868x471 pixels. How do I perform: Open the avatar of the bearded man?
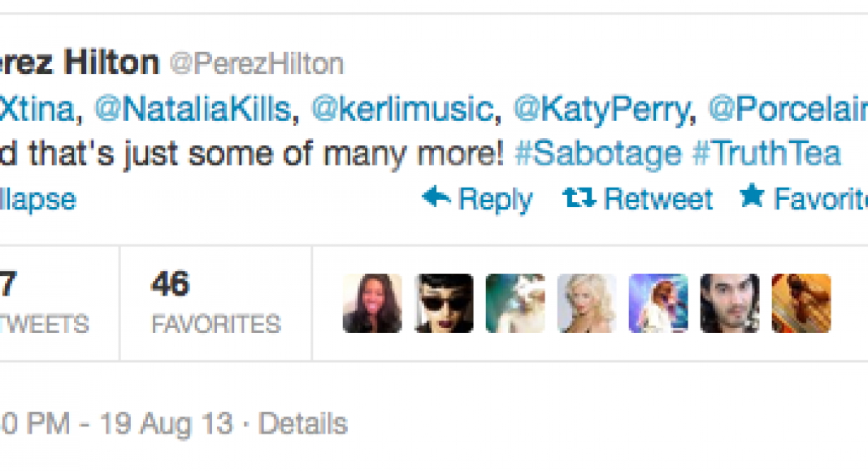click(x=730, y=303)
